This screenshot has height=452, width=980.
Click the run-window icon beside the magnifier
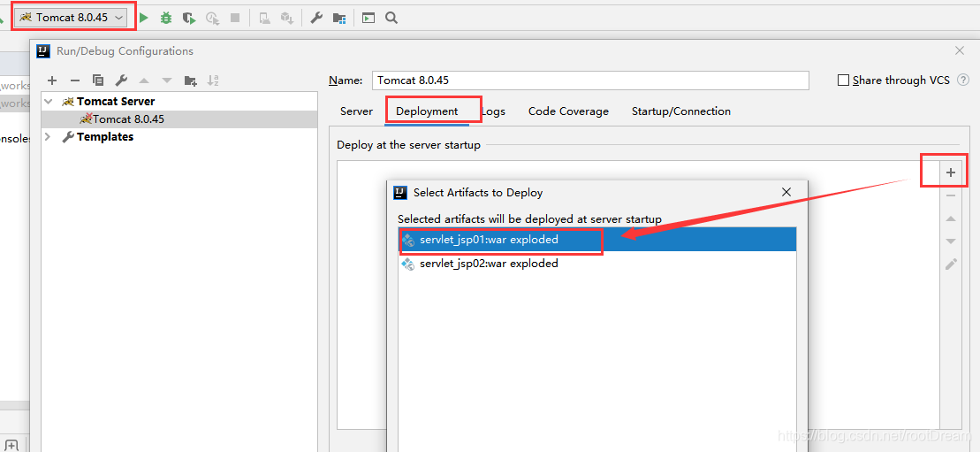pyautogui.click(x=368, y=19)
